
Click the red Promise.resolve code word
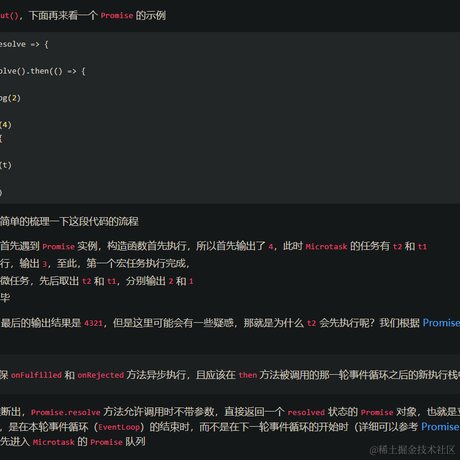point(66,412)
